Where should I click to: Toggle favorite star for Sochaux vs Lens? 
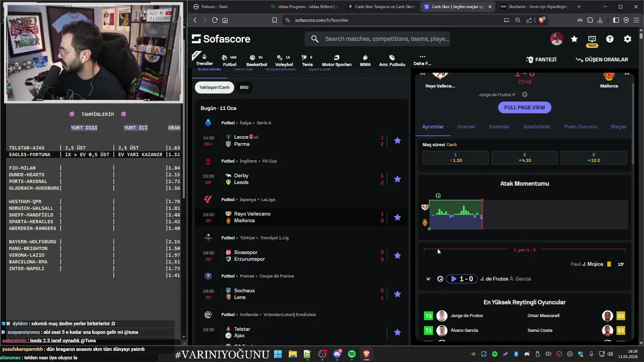click(x=397, y=294)
